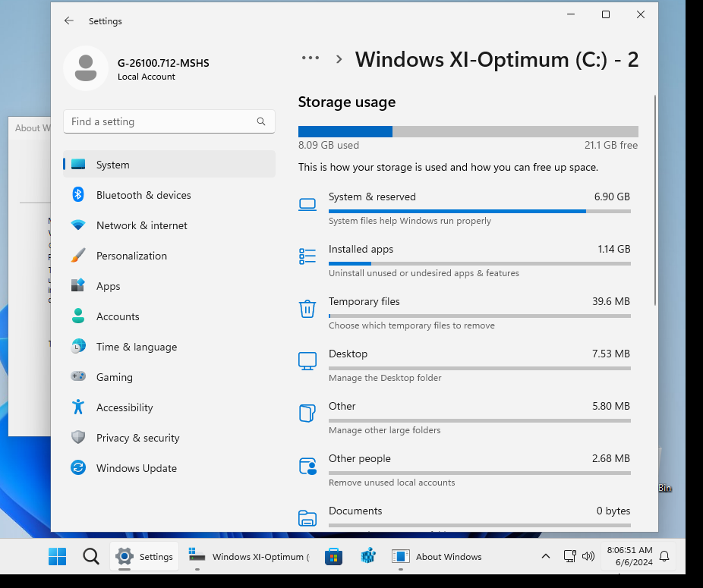Viewport: 703px width, 588px height.
Task: Click the Desktop 7.53 MB size value
Action: tap(610, 354)
